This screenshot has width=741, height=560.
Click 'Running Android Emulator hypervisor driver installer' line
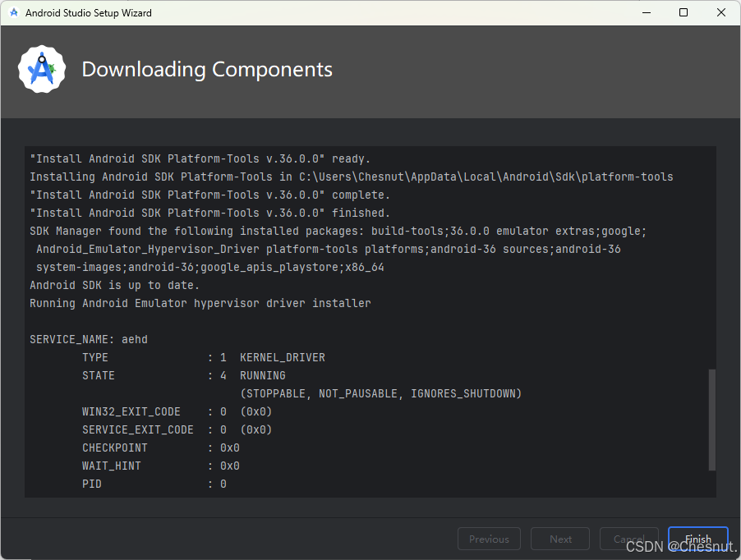pos(200,303)
